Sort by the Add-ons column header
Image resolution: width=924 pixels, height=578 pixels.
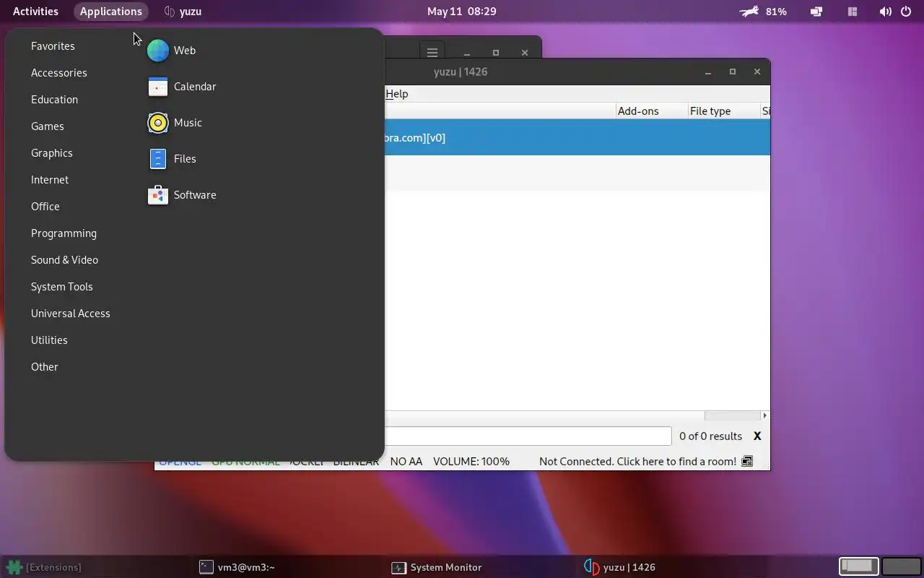(x=652, y=111)
